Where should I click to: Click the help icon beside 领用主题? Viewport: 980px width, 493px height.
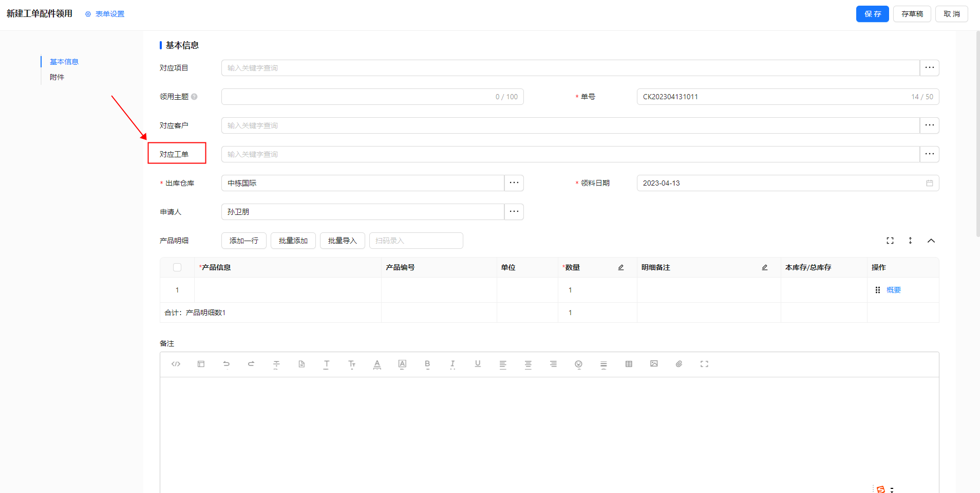194,97
